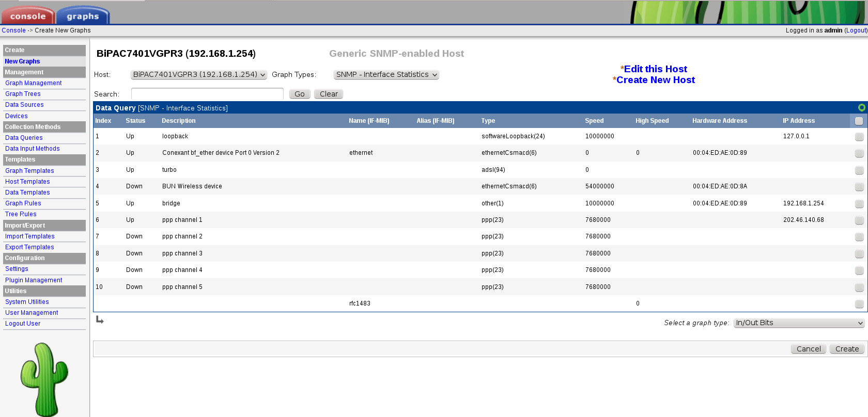Check the ppp channel 2 row checkbox
868x417 pixels.
click(x=859, y=237)
